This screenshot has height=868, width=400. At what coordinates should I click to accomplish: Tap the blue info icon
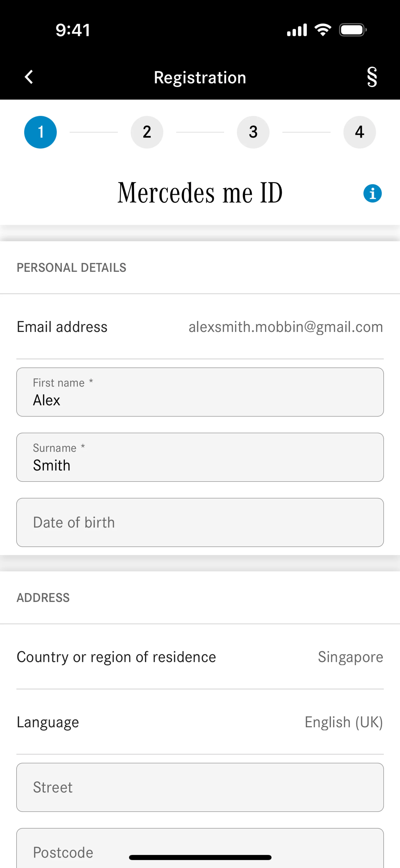pos(372,193)
